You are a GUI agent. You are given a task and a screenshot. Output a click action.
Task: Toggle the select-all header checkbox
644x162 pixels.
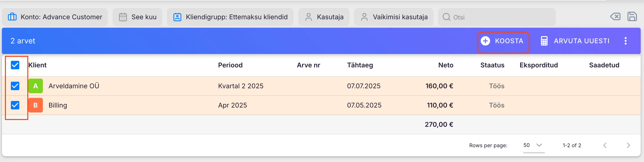coord(15,65)
